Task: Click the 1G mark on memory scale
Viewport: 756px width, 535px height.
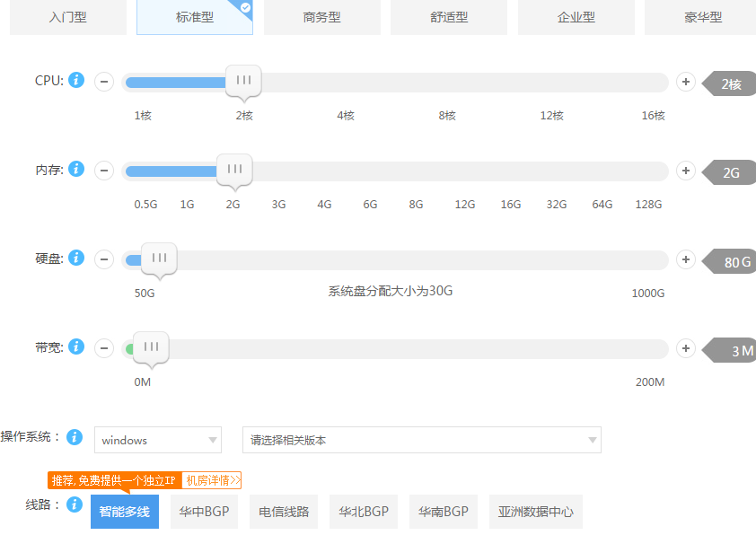Action: tap(187, 205)
